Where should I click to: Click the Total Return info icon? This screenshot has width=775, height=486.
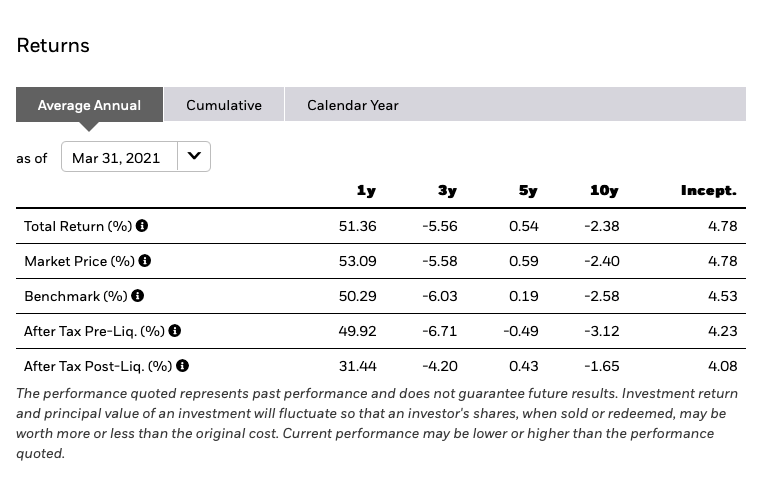pyautogui.click(x=142, y=225)
